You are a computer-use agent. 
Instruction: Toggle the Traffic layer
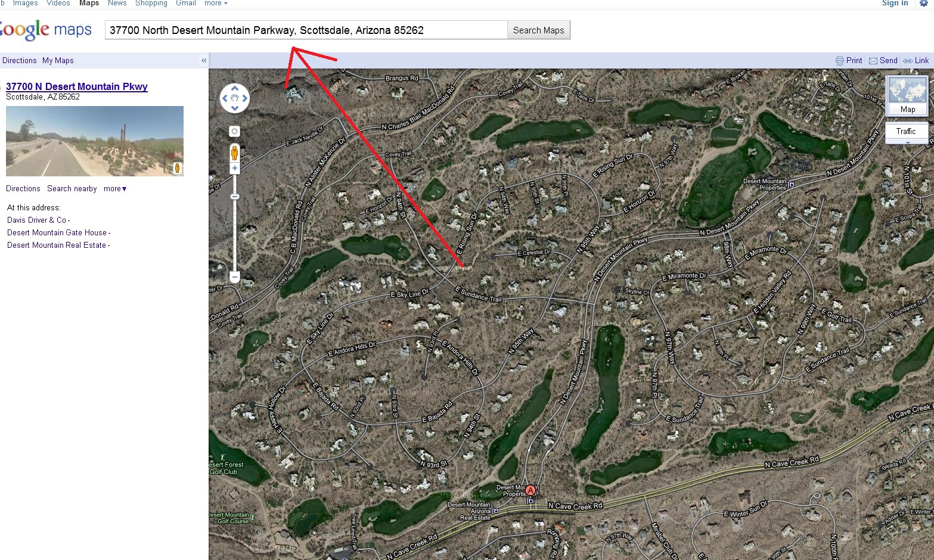(906, 131)
